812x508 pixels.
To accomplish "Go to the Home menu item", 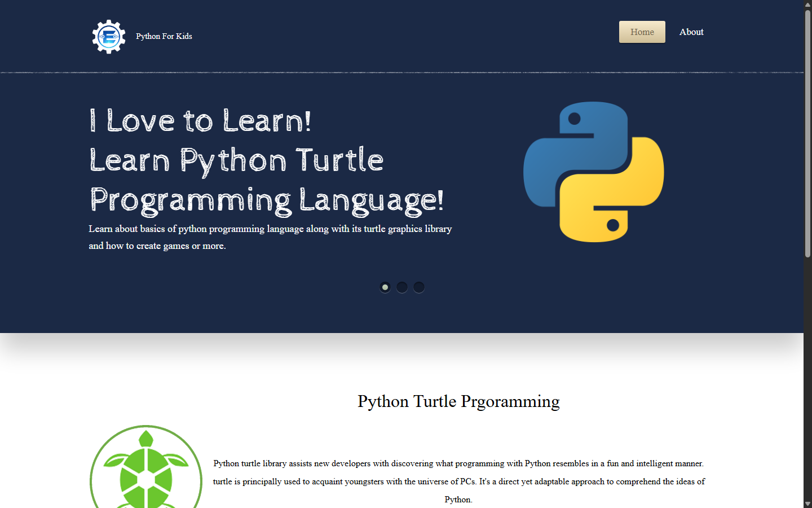I will coord(642,32).
